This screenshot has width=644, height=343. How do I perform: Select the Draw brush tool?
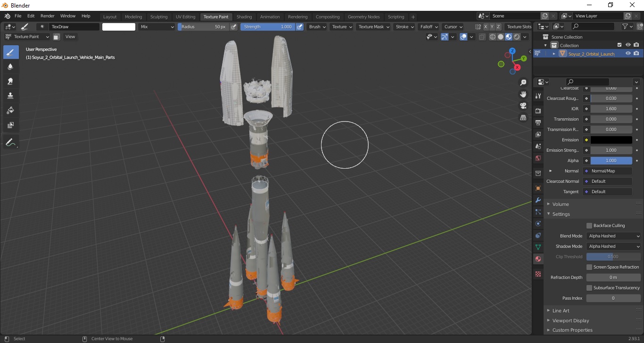click(x=11, y=52)
